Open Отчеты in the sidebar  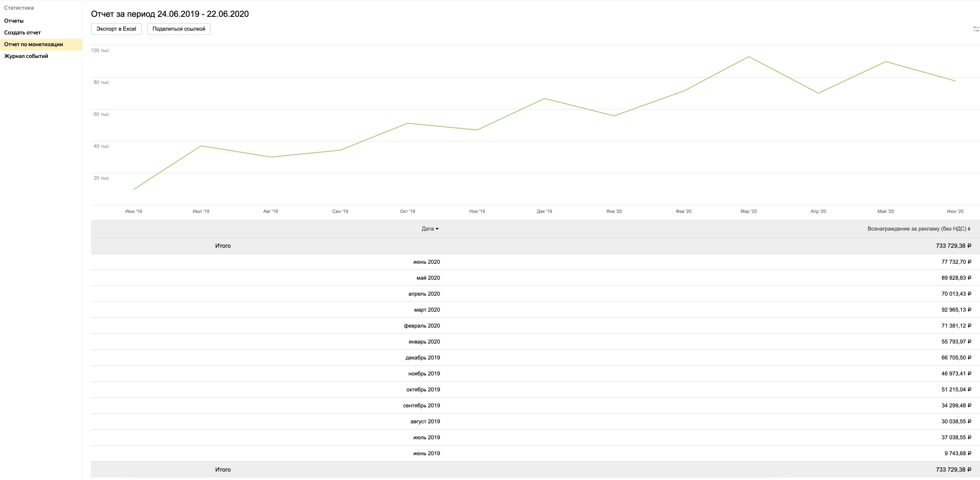click(14, 21)
